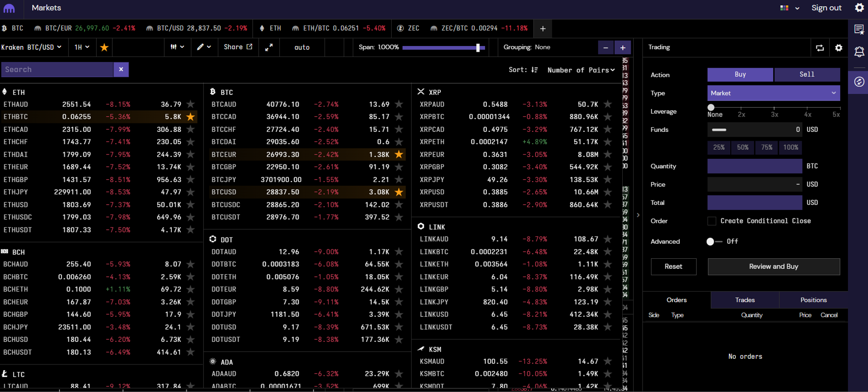Favorite the ETHAUD pair star
The width and height of the screenshot is (868, 392).
click(x=190, y=104)
